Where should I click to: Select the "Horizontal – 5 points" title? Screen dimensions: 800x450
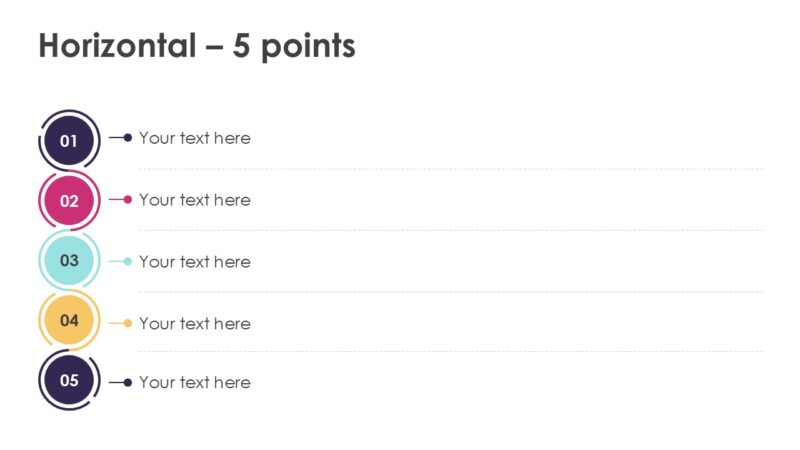click(197, 45)
